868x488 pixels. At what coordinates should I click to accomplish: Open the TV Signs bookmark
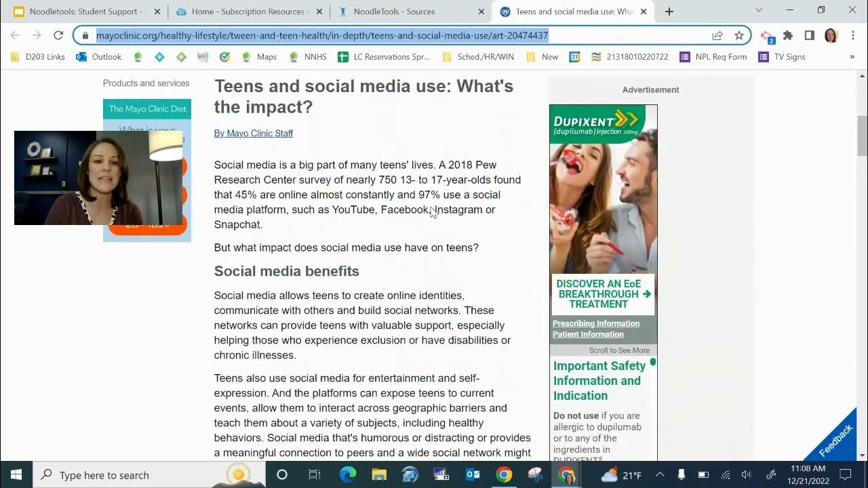783,57
